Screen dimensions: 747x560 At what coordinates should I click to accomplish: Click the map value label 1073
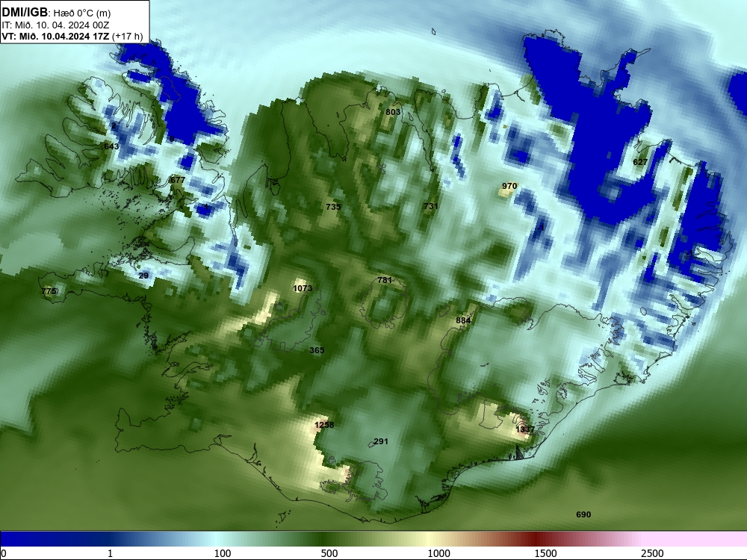click(x=303, y=288)
